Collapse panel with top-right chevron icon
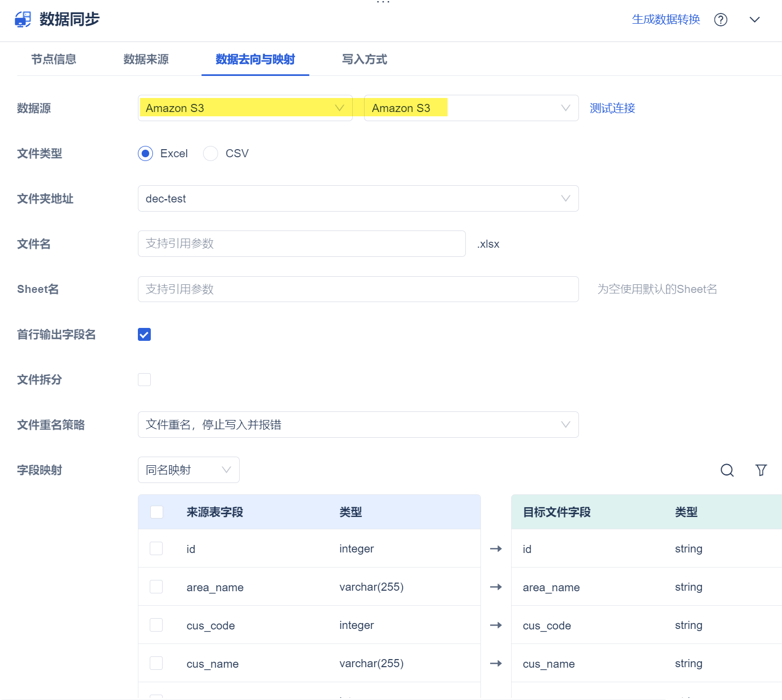The height and width of the screenshot is (700, 782). (x=755, y=20)
